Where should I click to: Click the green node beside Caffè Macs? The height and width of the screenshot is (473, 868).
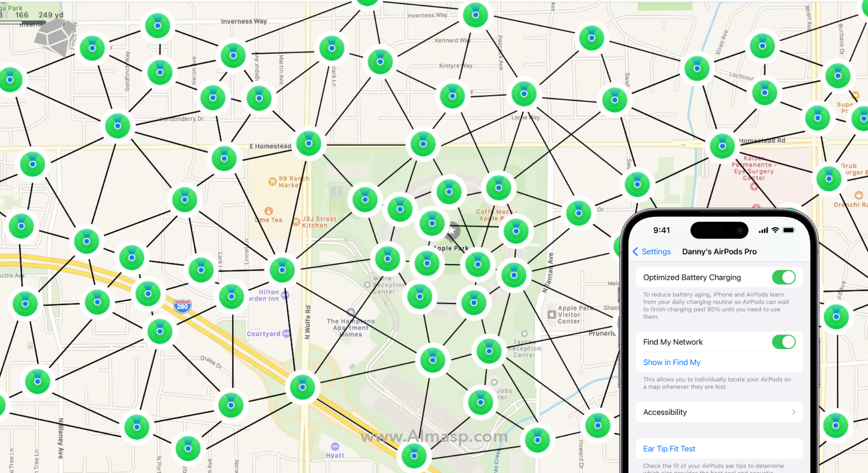click(516, 231)
